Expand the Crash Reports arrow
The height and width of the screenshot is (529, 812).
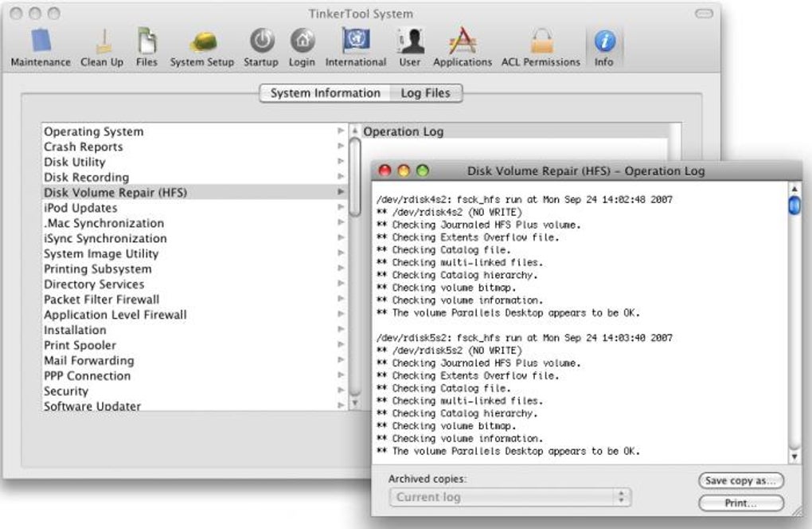(341, 147)
